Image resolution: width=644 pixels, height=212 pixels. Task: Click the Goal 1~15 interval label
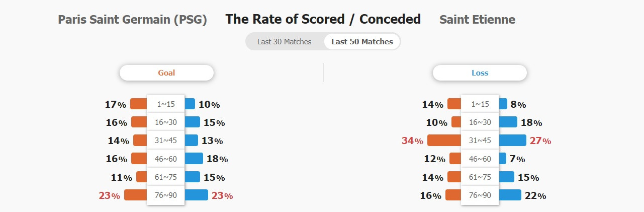point(166,104)
